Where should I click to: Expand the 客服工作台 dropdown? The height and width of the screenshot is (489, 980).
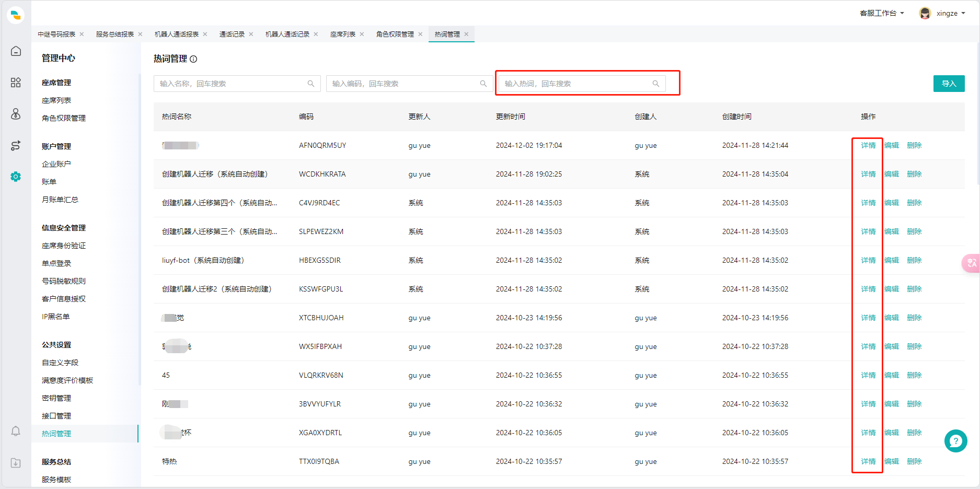[x=882, y=13]
